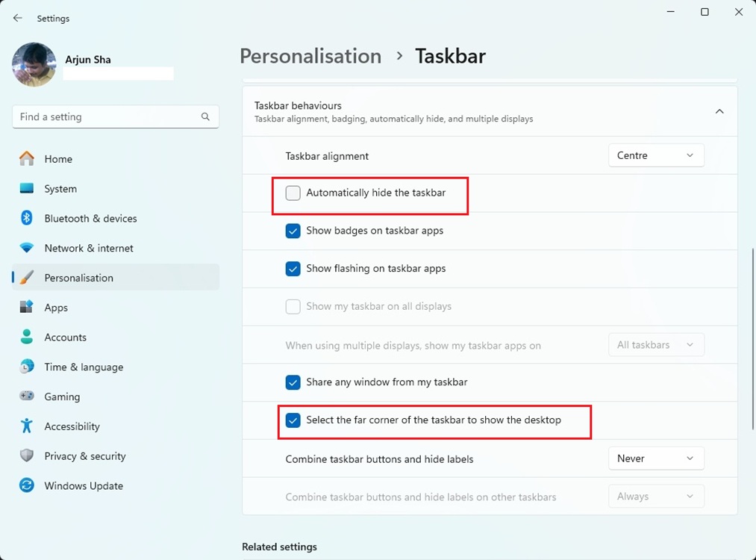Open Privacy & security settings
Image resolution: width=756 pixels, height=560 pixels.
pyautogui.click(x=115, y=455)
